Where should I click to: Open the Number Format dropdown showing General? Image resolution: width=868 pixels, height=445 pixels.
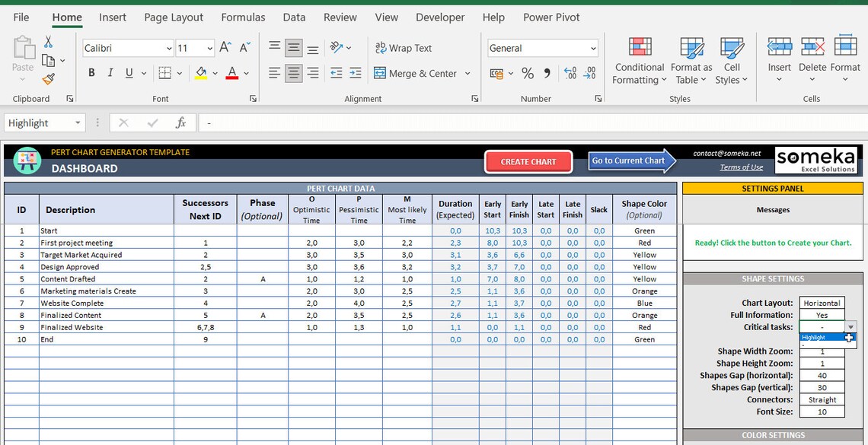pyautogui.click(x=593, y=47)
